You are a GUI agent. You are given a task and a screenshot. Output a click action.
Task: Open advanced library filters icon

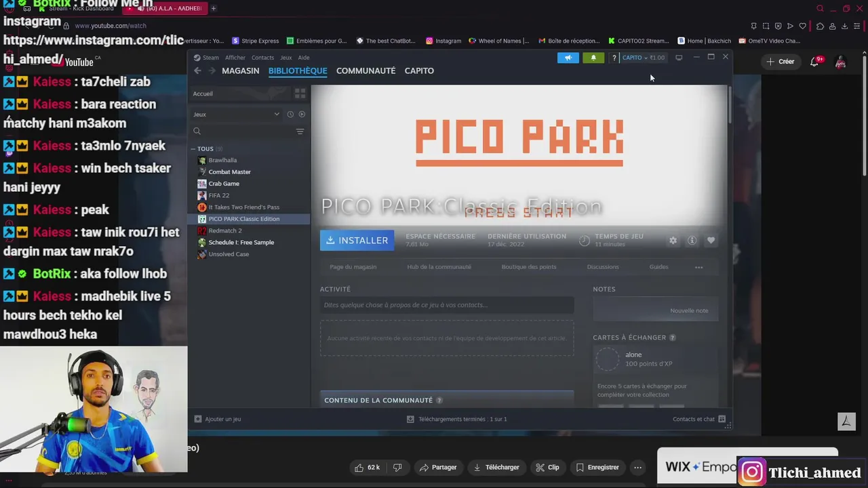coord(300,131)
